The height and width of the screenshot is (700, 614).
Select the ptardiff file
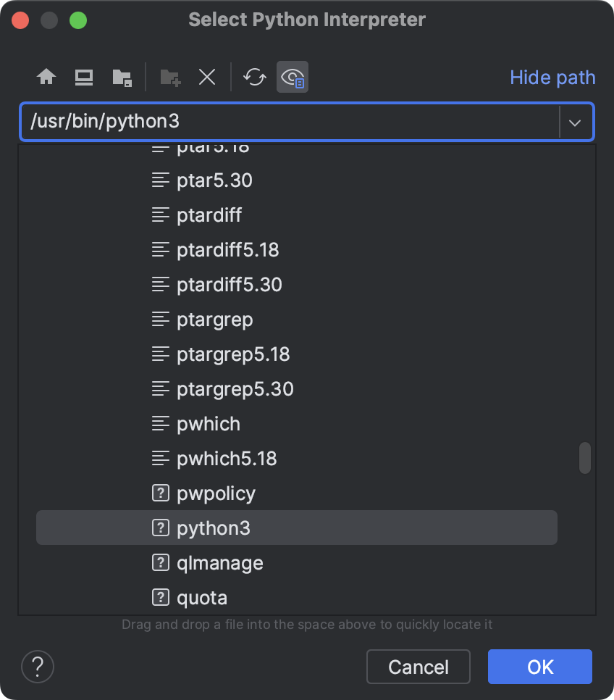pyautogui.click(x=209, y=215)
